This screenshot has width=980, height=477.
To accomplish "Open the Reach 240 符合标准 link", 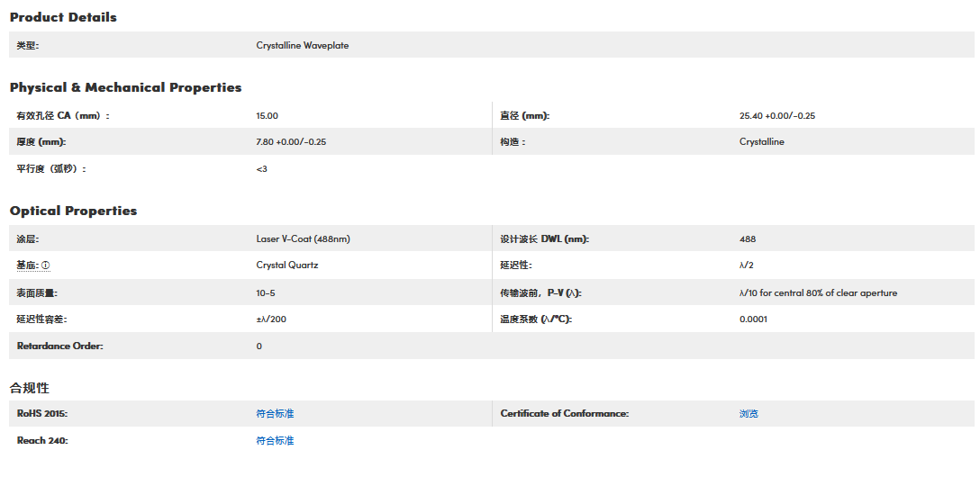I will click(275, 441).
